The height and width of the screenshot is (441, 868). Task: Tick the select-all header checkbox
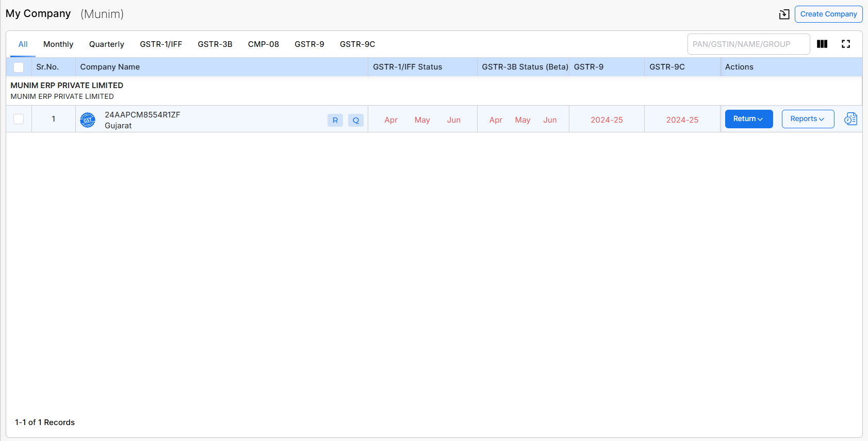[19, 67]
